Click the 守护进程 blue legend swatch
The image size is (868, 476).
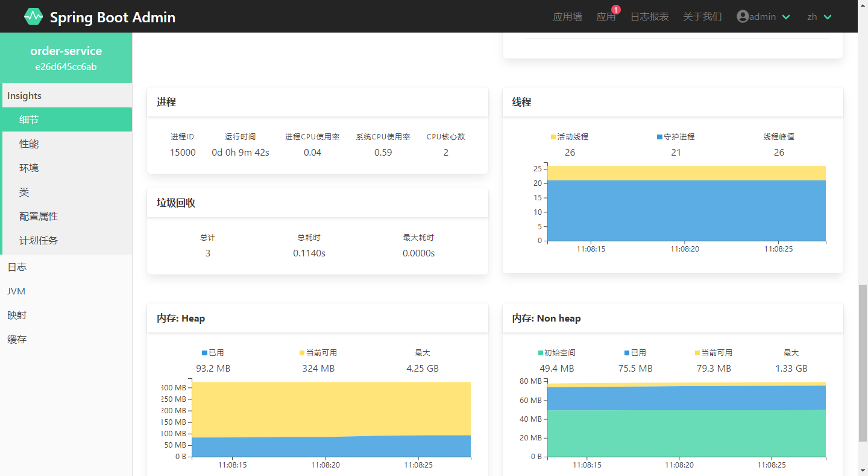659,137
